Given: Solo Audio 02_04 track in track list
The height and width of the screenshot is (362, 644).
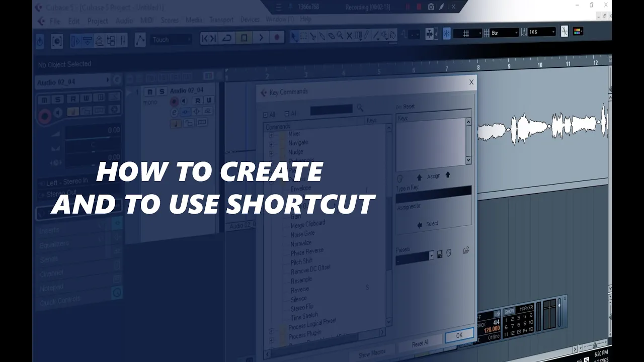Looking at the screenshot, I should tap(162, 92).
